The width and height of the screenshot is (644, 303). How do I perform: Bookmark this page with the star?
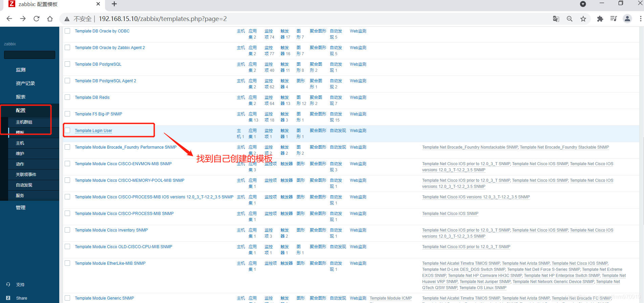pos(583,19)
